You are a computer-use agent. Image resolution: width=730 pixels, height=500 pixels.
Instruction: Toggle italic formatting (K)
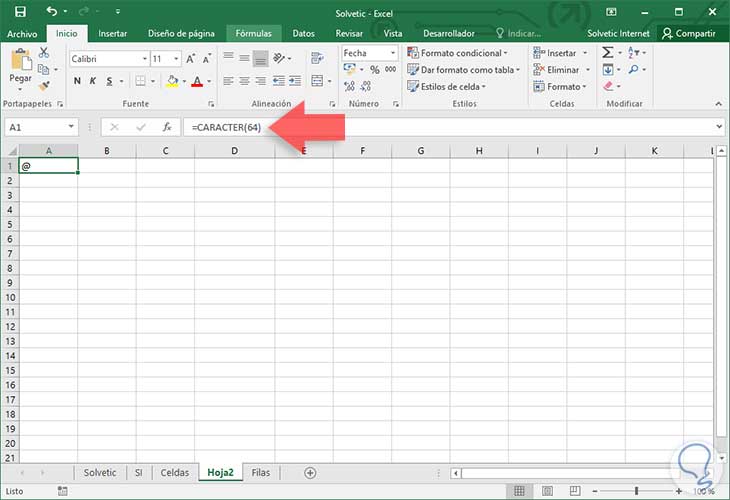click(93, 81)
